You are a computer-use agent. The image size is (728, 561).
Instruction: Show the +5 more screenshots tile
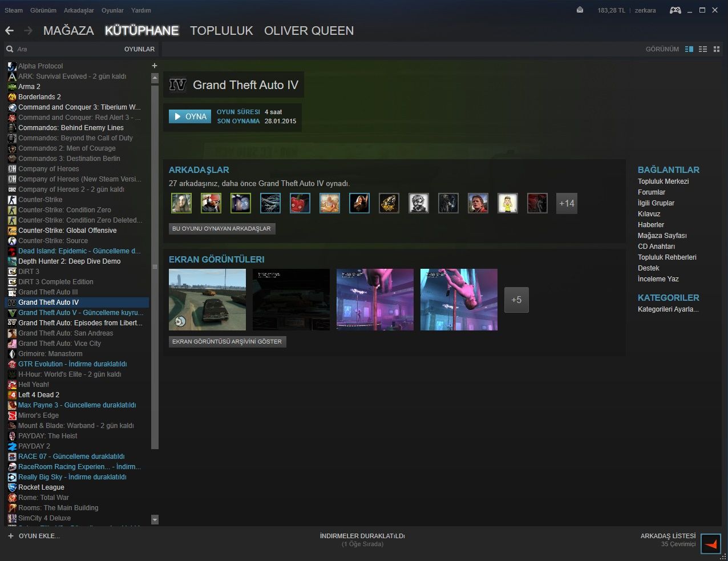tap(516, 300)
